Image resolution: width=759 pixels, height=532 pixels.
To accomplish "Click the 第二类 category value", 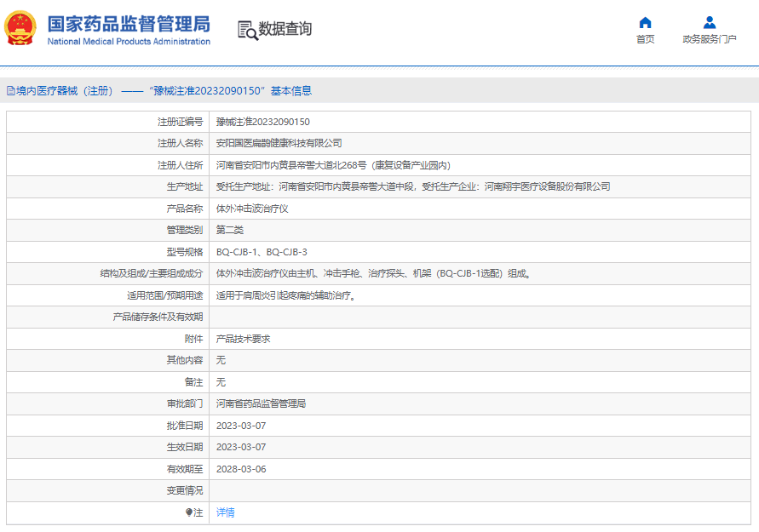I will [x=229, y=230].
